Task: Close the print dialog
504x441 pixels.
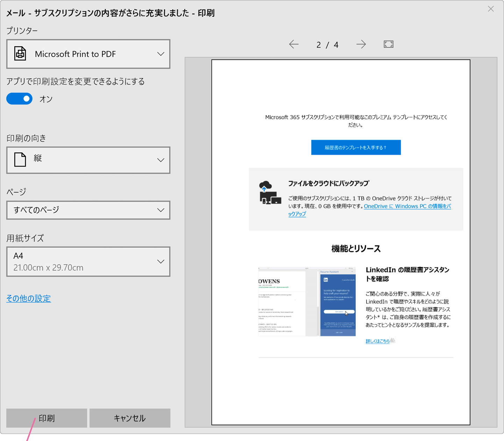Action: [491, 9]
